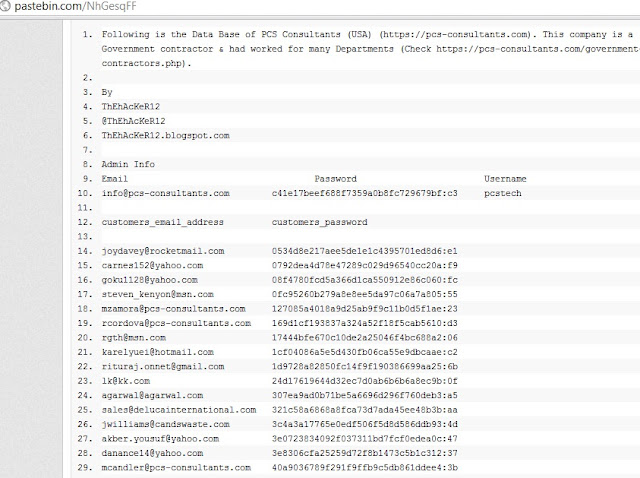640x478 pixels.
Task: Click line number 16
Action: tap(85, 280)
